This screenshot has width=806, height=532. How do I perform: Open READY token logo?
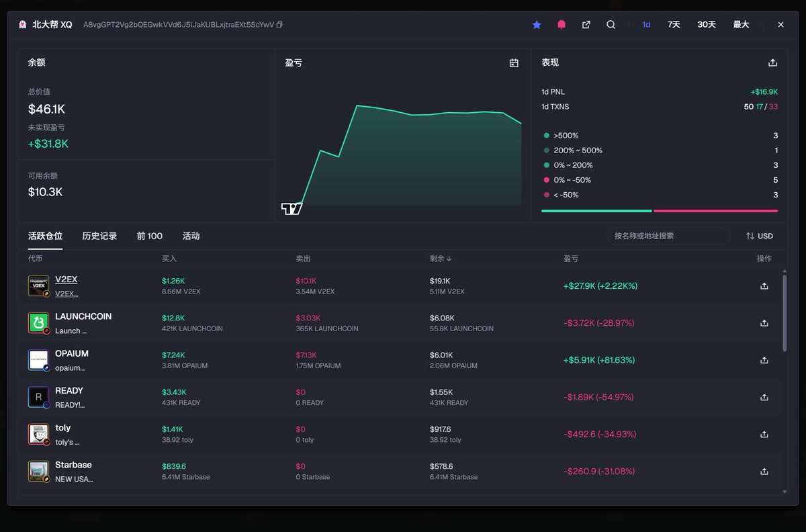[38, 396]
